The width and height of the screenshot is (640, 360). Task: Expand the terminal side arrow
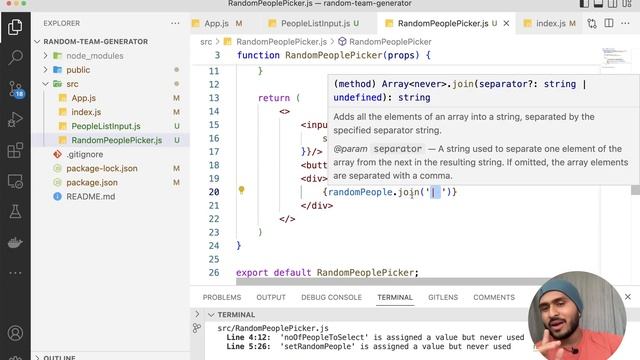[197, 314]
